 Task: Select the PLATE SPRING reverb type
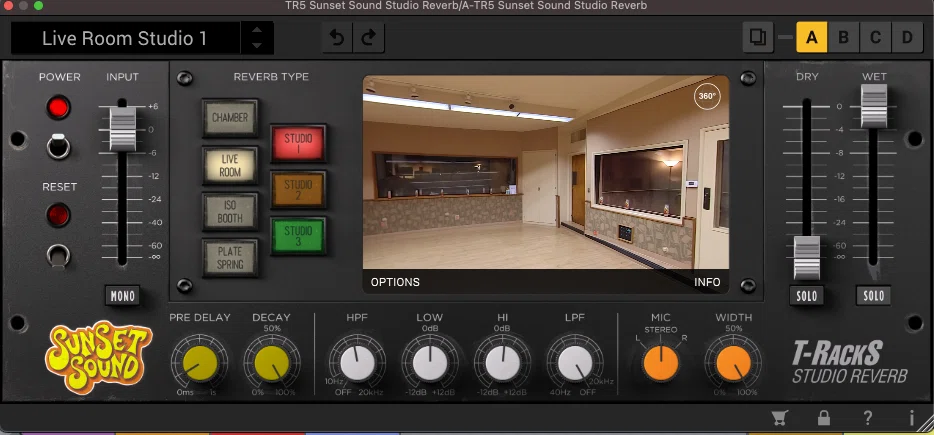coord(230,258)
